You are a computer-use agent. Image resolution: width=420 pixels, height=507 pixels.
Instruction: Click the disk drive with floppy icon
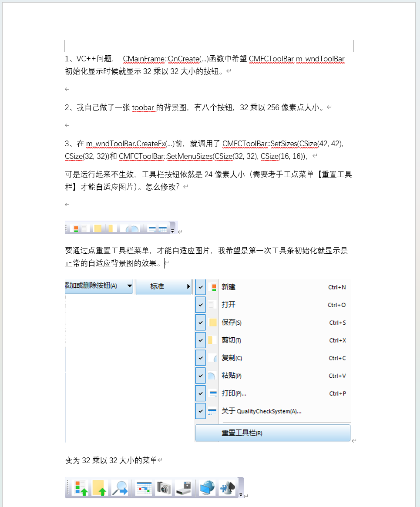(184, 487)
